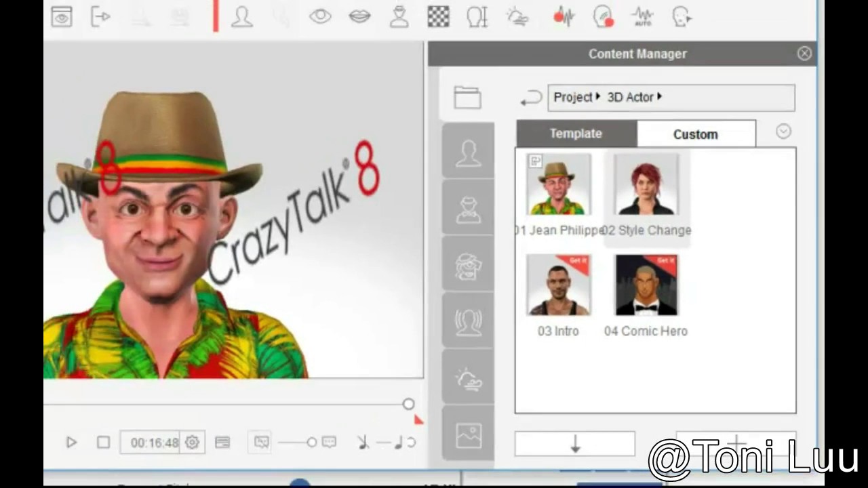The height and width of the screenshot is (488, 868).
Task: Click the record audio waveform icon
Action: coord(564,16)
